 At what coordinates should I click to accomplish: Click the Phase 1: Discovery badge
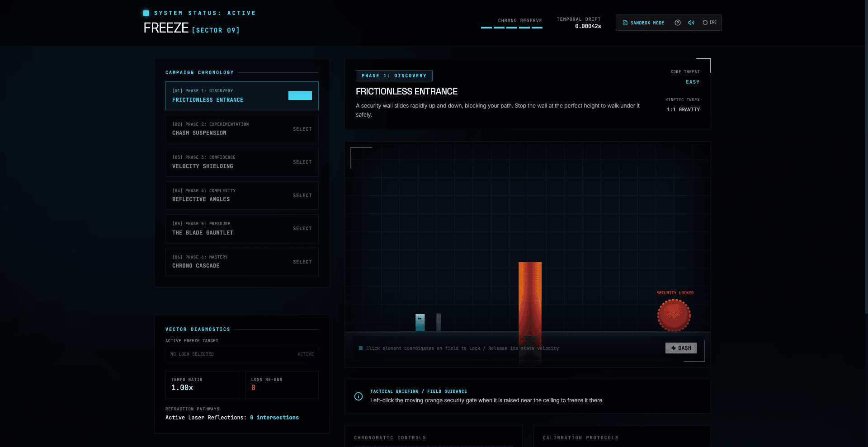coord(394,75)
